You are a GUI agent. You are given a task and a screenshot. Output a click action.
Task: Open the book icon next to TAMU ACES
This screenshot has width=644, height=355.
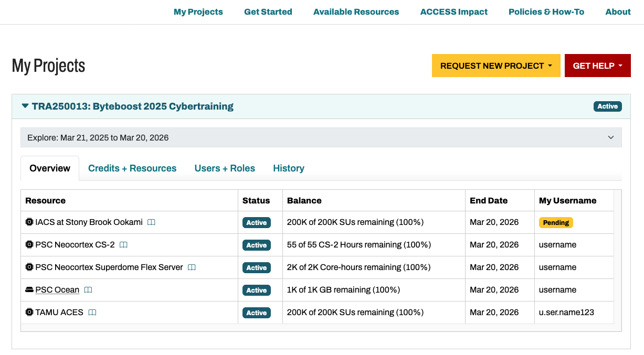[x=92, y=313]
